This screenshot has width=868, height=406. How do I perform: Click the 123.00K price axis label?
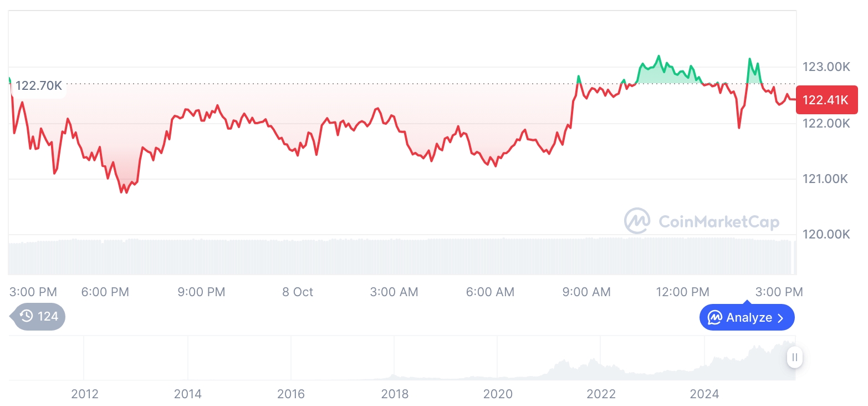[x=826, y=67]
